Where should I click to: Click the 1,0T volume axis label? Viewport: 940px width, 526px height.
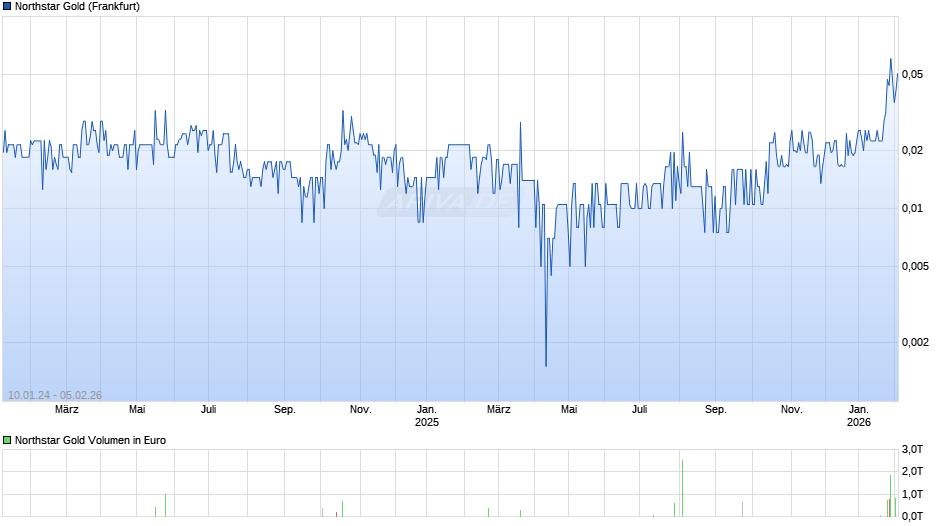[x=912, y=494]
